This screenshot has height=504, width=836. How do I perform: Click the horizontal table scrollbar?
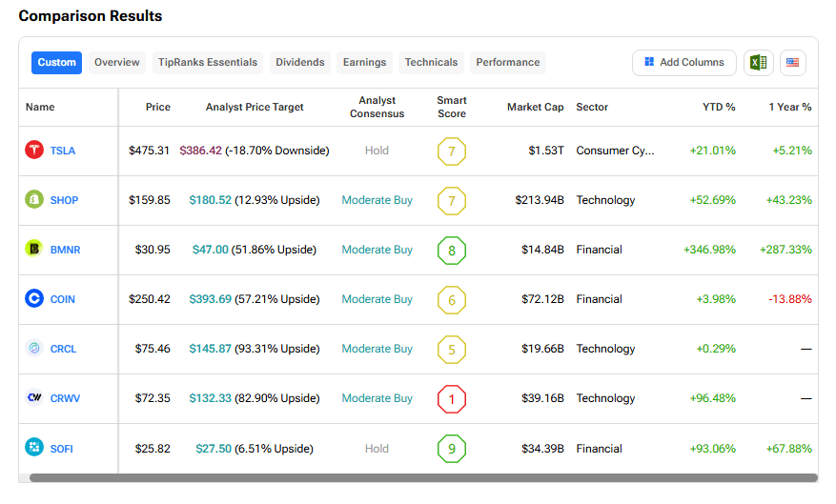(x=423, y=478)
